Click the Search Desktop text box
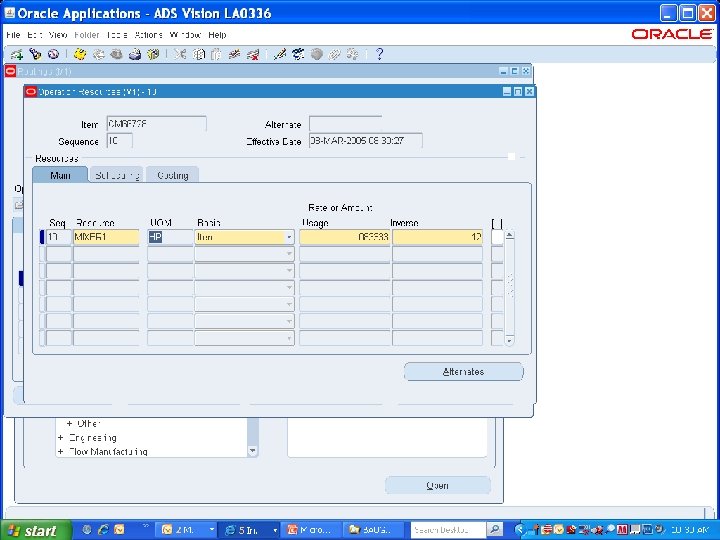Image resolution: width=720 pixels, height=540 pixels. point(448,530)
